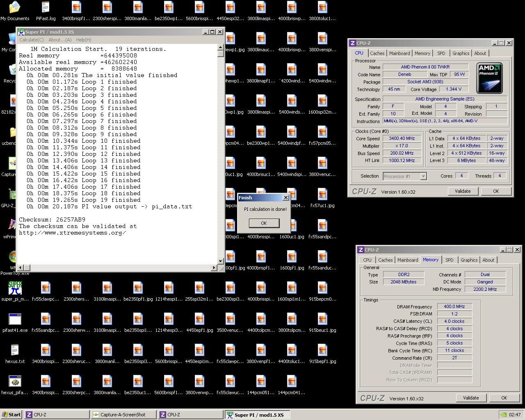Select the 915bepf1.jpg file icon
This screenshot has height=420, width=525.
pos(322,350)
